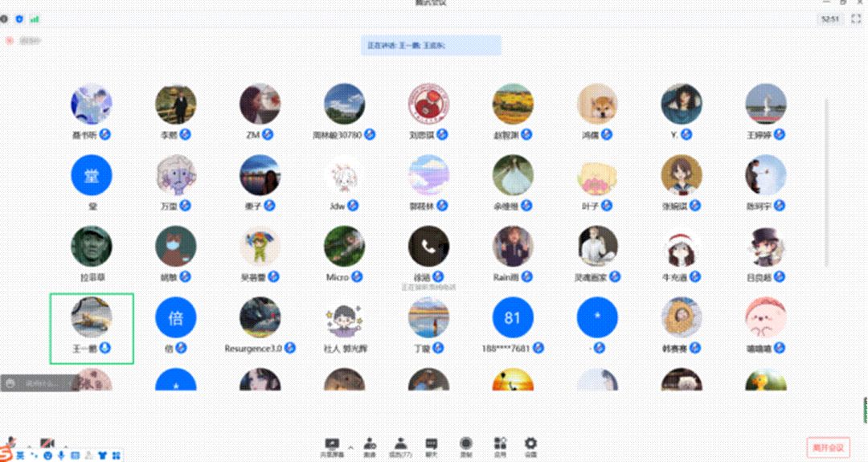Click the meeting info icon at top-left
The image size is (868, 462).
pyautogui.click(x=4, y=18)
